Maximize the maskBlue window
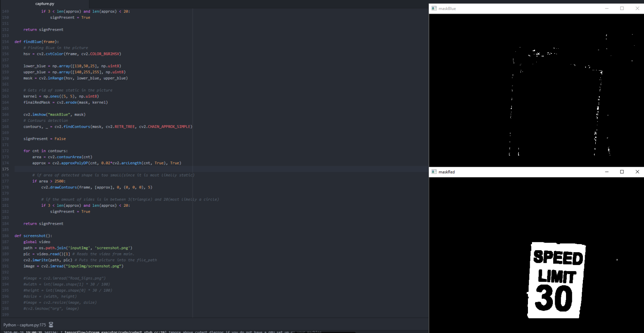 coord(622,8)
